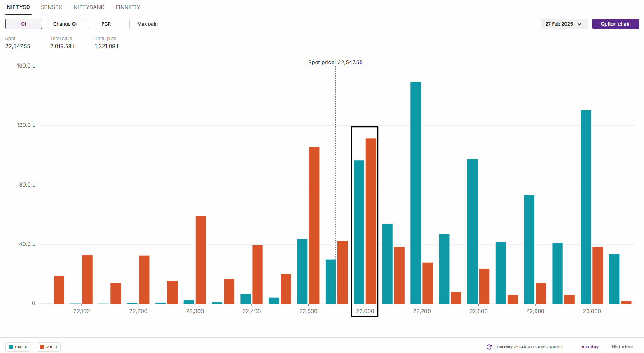Click the teal Call OI color swatch
The width and height of the screenshot is (644, 353).
[x=11, y=347]
